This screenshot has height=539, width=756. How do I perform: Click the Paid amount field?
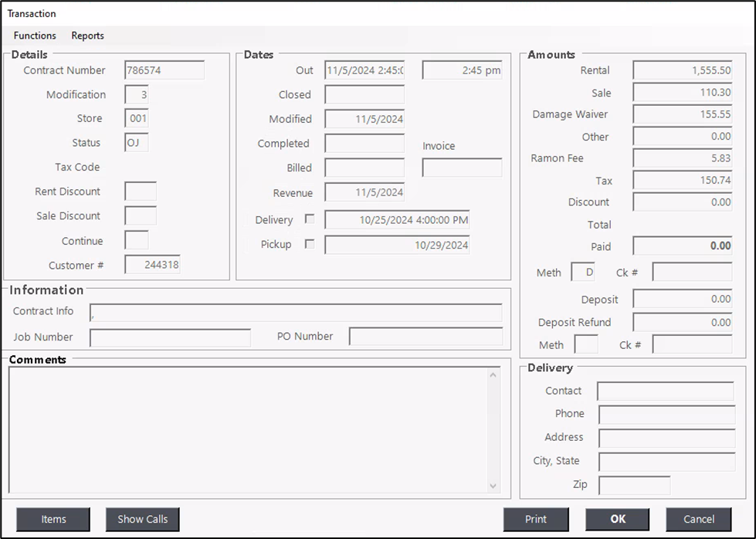pyautogui.click(x=682, y=246)
